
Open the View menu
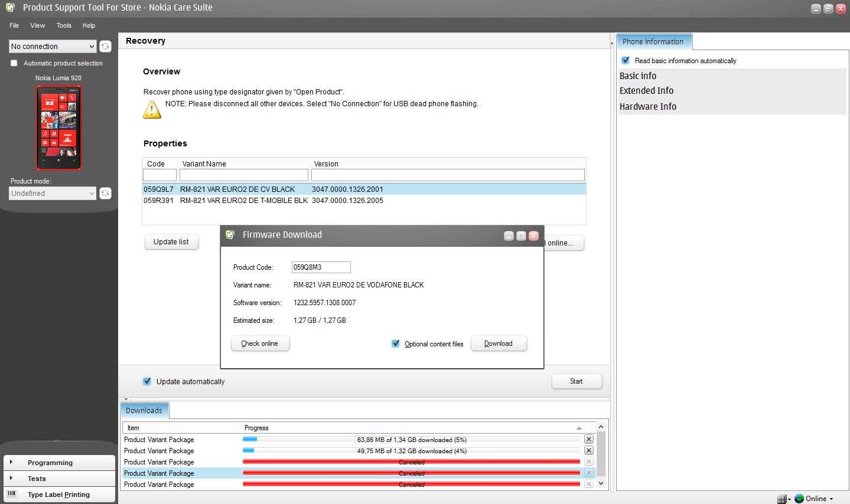coord(38,25)
